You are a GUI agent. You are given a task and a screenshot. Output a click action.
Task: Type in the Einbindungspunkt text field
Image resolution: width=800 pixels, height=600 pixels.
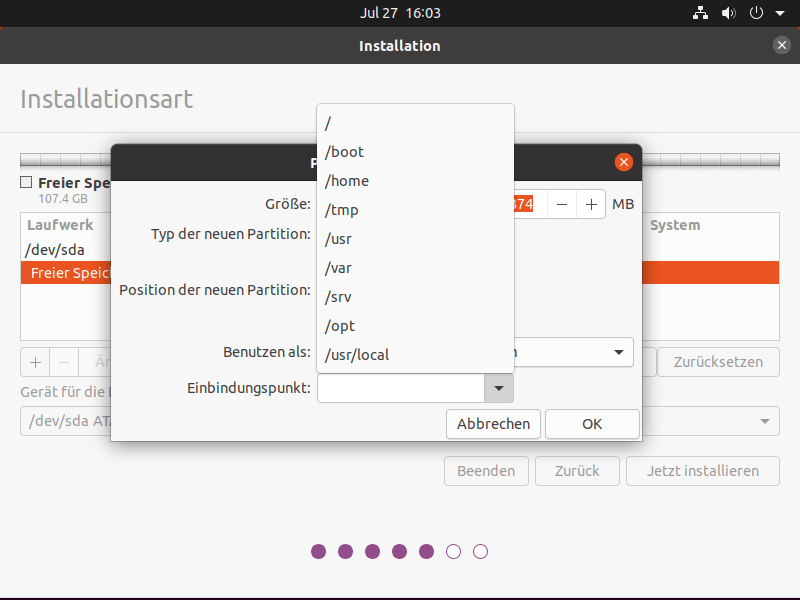(400, 388)
